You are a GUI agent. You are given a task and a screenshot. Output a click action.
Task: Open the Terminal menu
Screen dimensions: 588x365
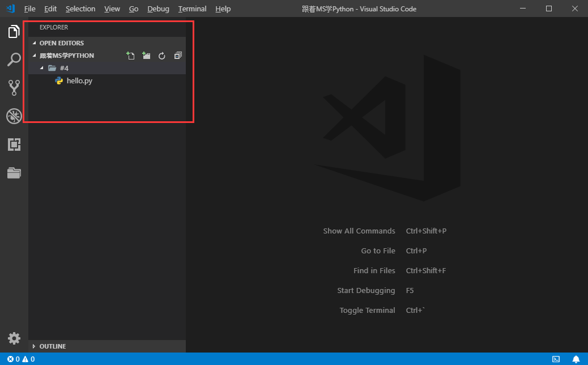192,9
